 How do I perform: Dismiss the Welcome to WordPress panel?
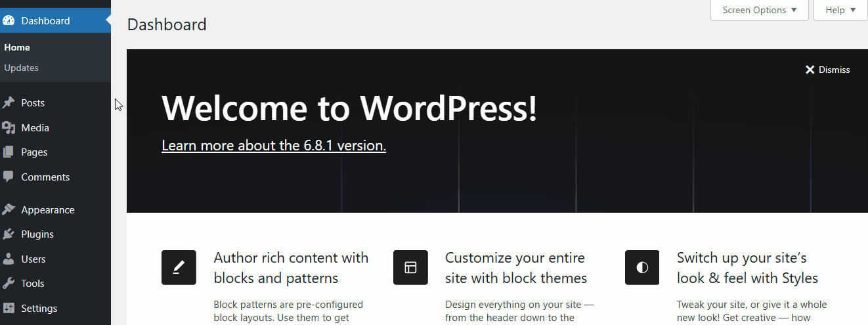click(x=827, y=70)
